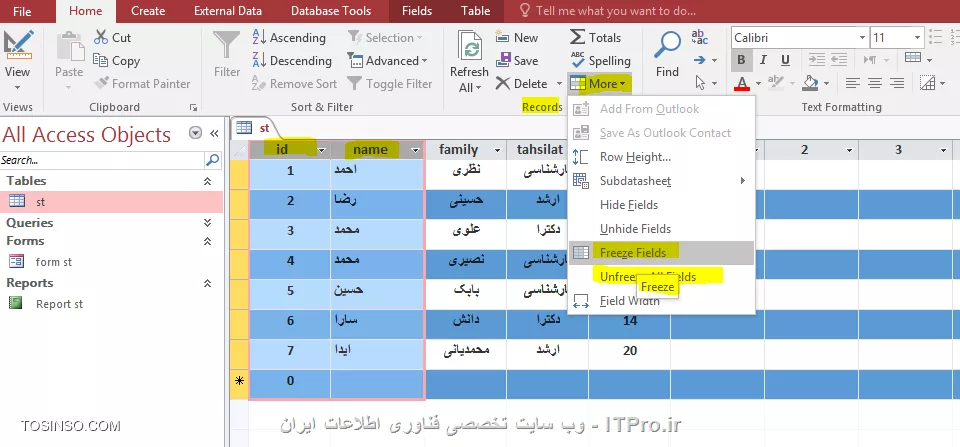Image resolution: width=960 pixels, height=447 pixels.
Task: Open the Database Tools tab
Action: coord(331,11)
